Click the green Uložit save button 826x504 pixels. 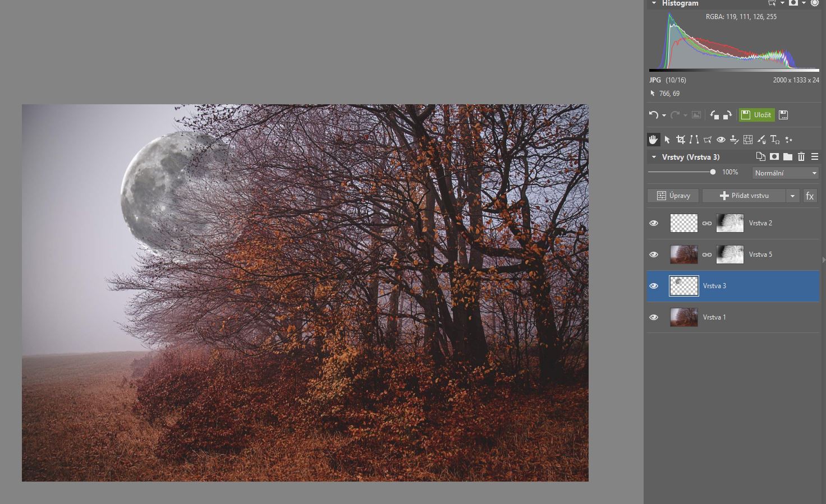pyautogui.click(x=756, y=115)
